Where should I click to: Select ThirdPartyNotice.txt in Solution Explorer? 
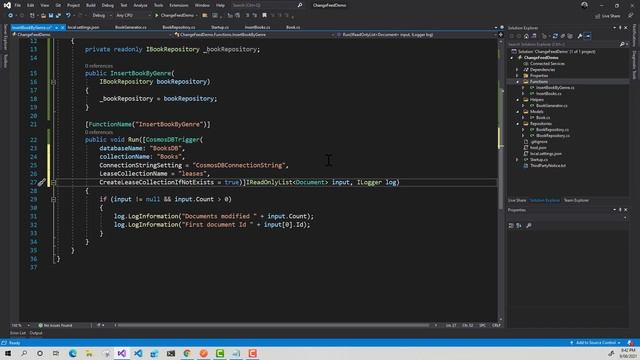pos(548,166)
